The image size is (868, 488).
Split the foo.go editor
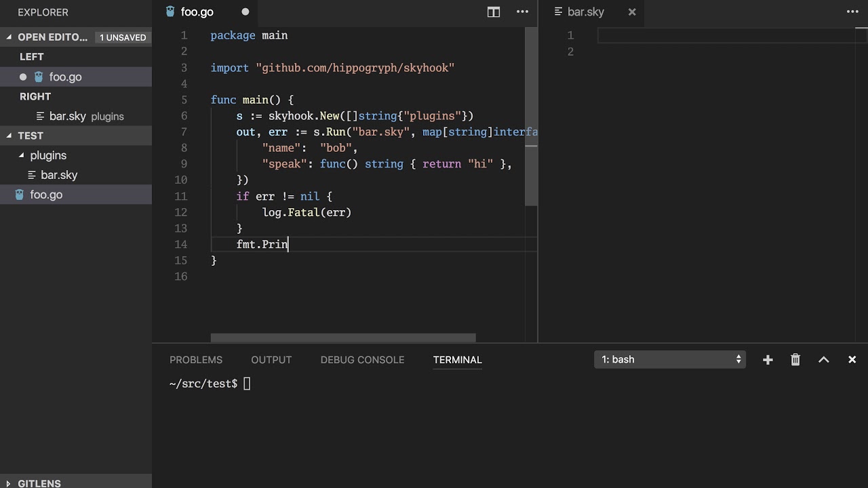(x=494, y=12)
